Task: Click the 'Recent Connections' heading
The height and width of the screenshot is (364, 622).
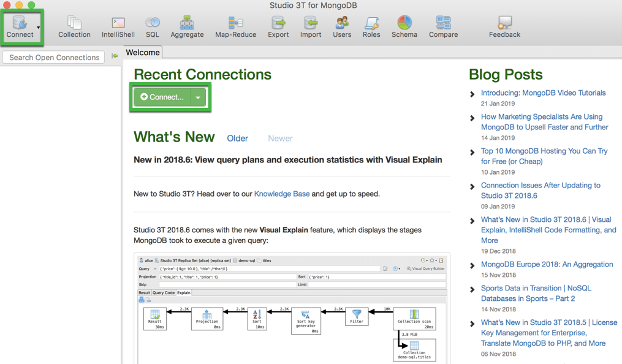Action: tap(202, 74)
